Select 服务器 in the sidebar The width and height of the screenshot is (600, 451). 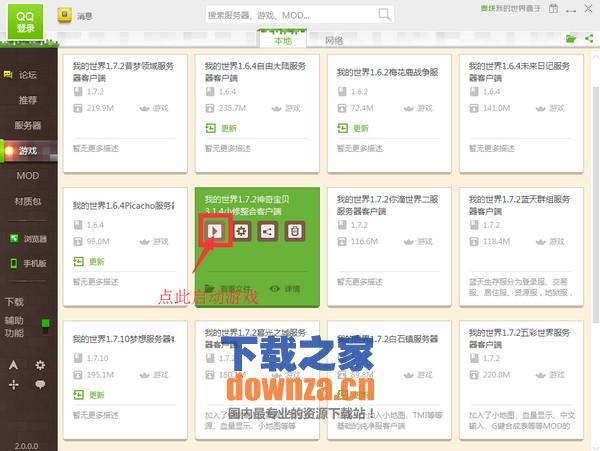click(28, 125)
